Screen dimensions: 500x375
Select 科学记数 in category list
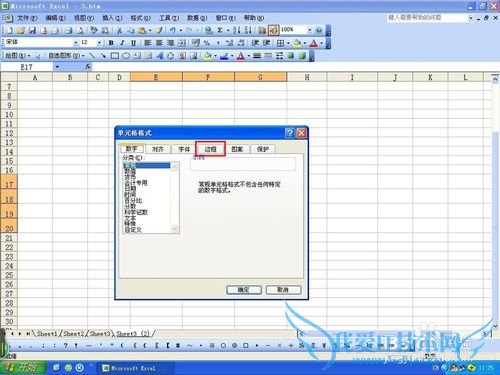(136, 212)
